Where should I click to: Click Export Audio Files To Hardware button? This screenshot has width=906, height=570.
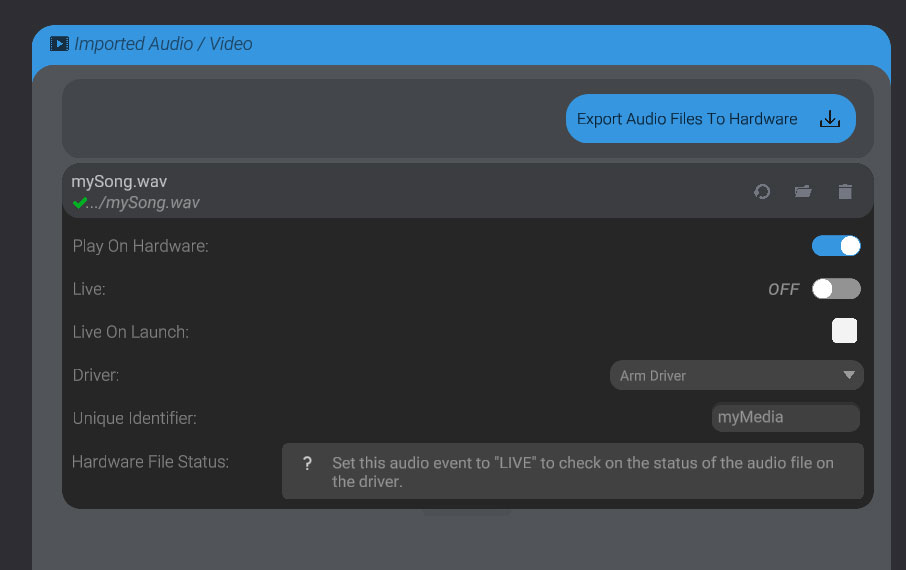pyautogui.click(x=710, y=119)
